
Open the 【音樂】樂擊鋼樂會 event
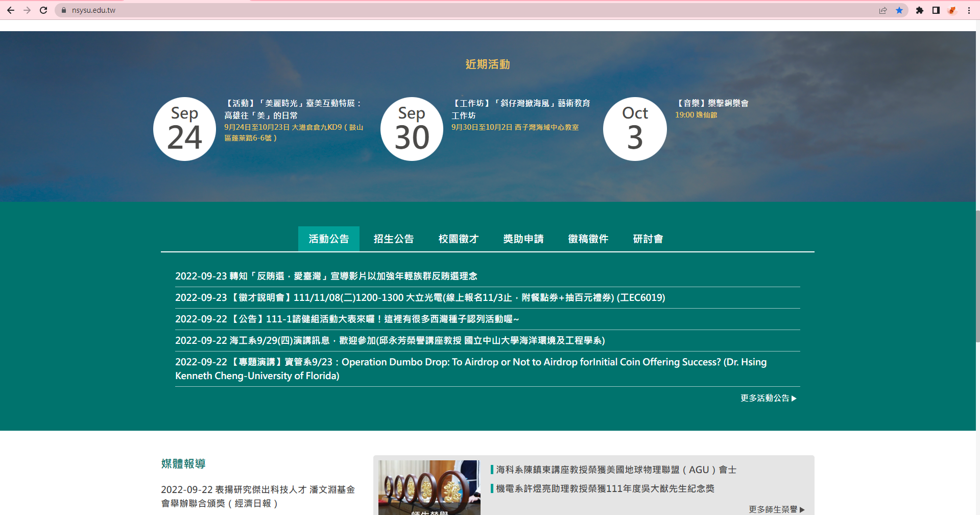(712, 103)
